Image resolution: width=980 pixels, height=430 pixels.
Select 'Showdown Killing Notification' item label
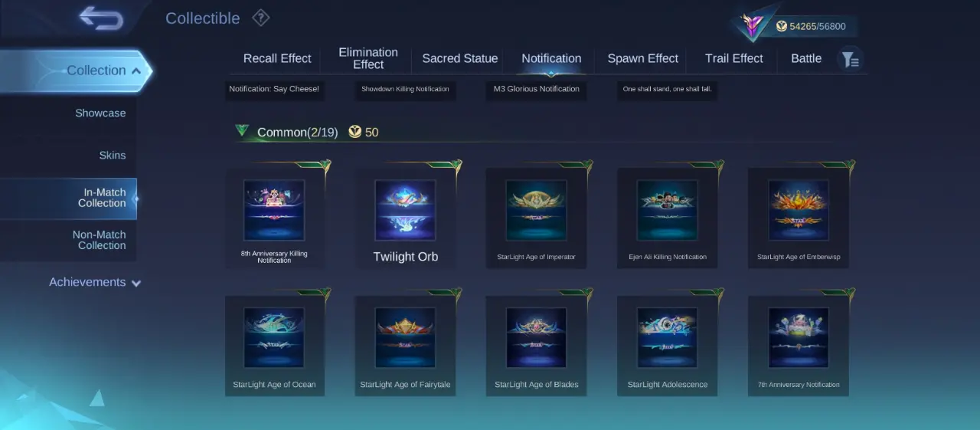tap(405, 90)
